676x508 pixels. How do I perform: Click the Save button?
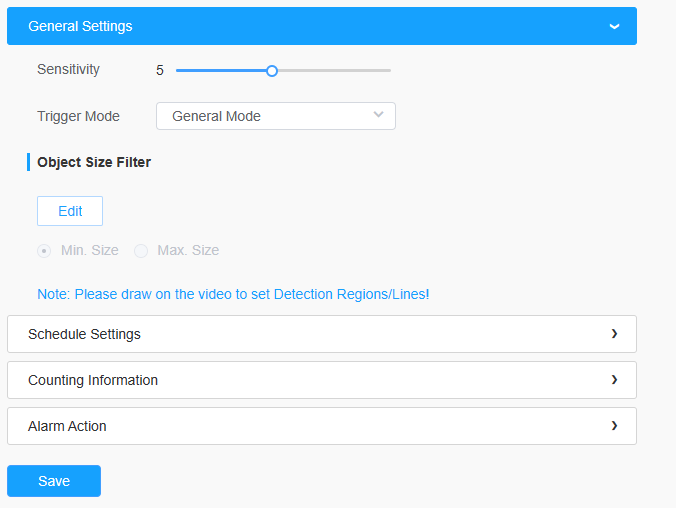pos(54,481)
